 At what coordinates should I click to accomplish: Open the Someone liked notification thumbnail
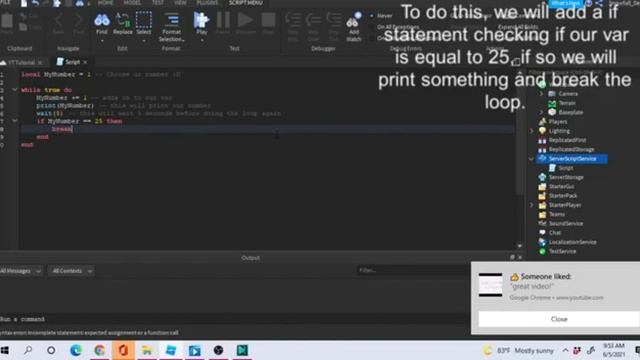(490, 284)
